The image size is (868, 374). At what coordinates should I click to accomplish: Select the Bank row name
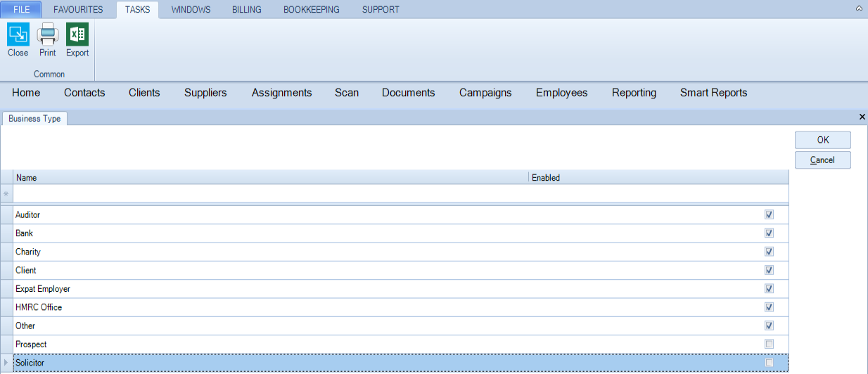[x=24, y=233]
